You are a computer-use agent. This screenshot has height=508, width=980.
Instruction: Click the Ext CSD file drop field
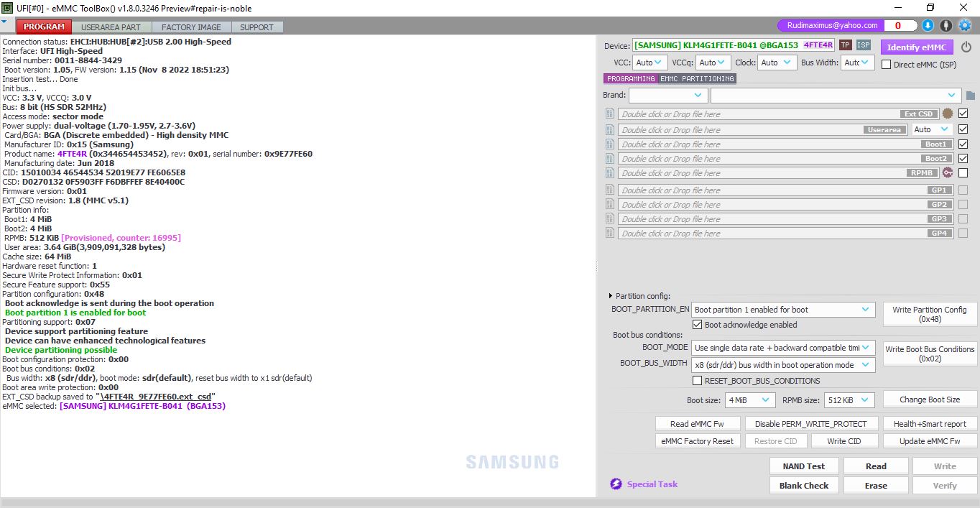coord(779,114)
